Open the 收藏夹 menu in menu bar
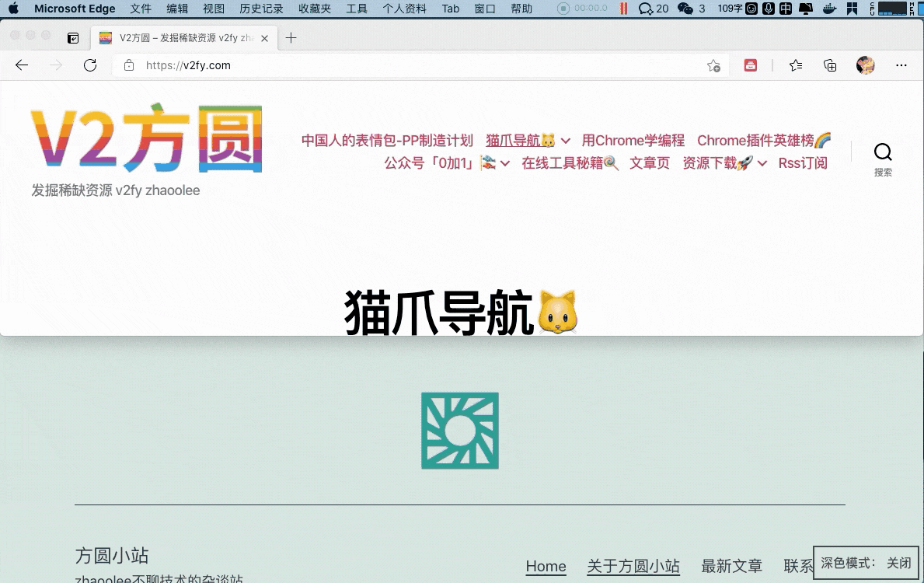Viewport: 924px width, 583px height. (x=315, y=9)
